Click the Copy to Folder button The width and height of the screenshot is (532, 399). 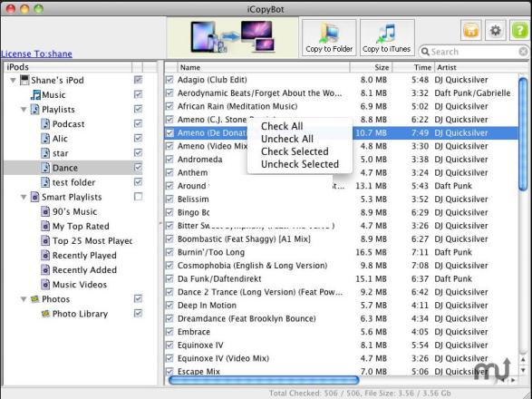329,37
